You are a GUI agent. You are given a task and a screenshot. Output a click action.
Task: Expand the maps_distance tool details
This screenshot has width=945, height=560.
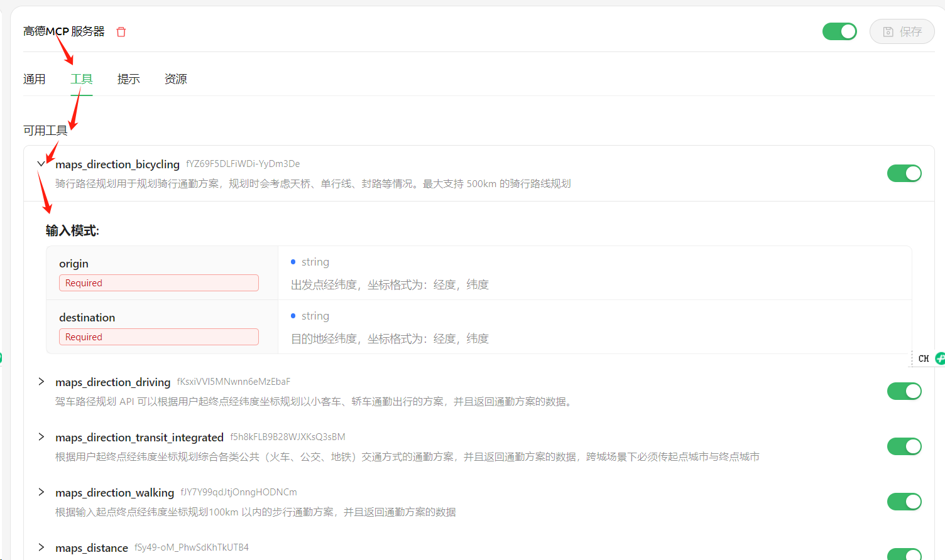(x=41, y=547)
